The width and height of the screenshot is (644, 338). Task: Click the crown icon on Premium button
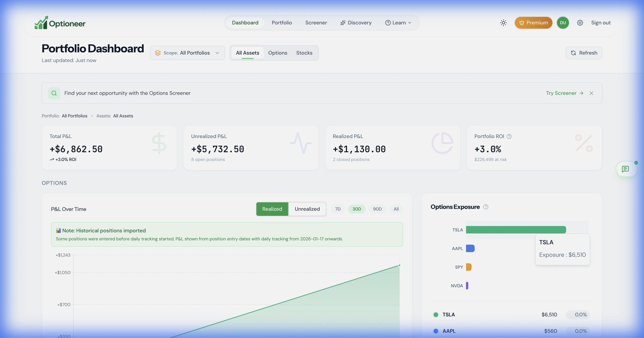[x=522, y=23]
